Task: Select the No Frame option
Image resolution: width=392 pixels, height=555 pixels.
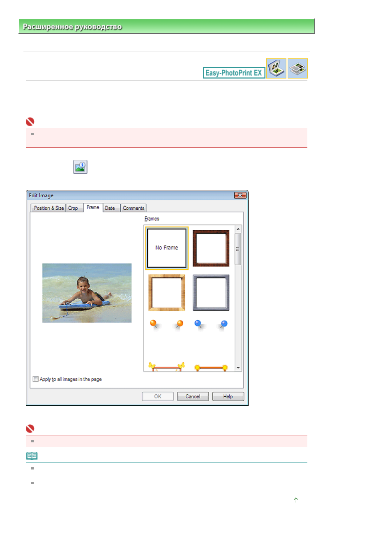Action: pos(167,248)
